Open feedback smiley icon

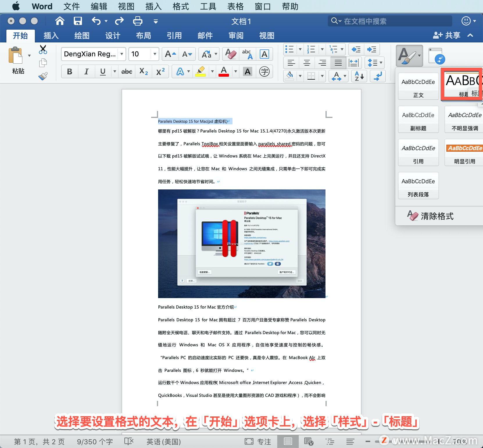tap(466, 21)
